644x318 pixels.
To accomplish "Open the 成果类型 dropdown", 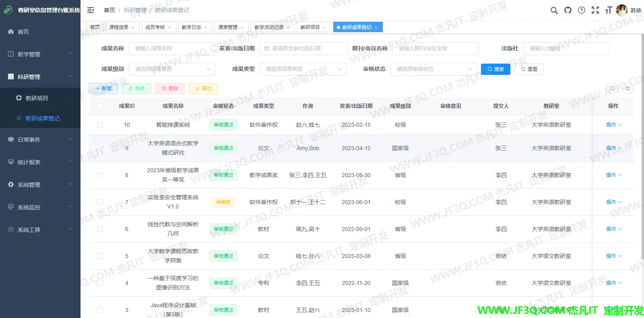I will [303, 69].
